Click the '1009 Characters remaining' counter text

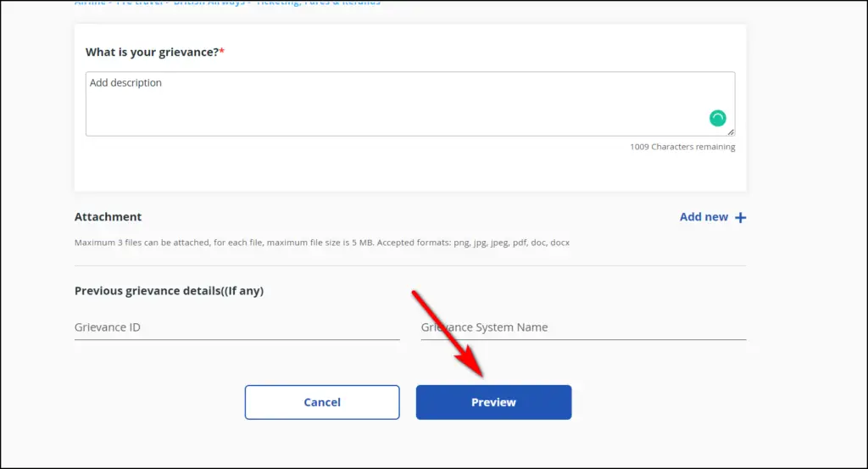pos(682,147)
